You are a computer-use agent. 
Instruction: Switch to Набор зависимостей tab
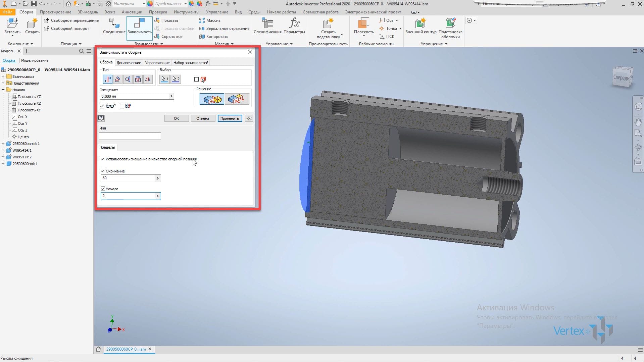point(191,63)
